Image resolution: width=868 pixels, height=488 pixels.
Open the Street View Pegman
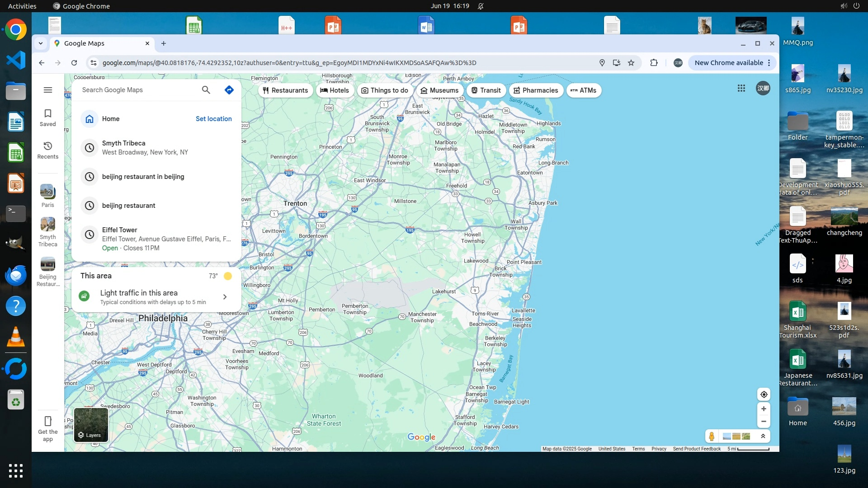(712, 436)
